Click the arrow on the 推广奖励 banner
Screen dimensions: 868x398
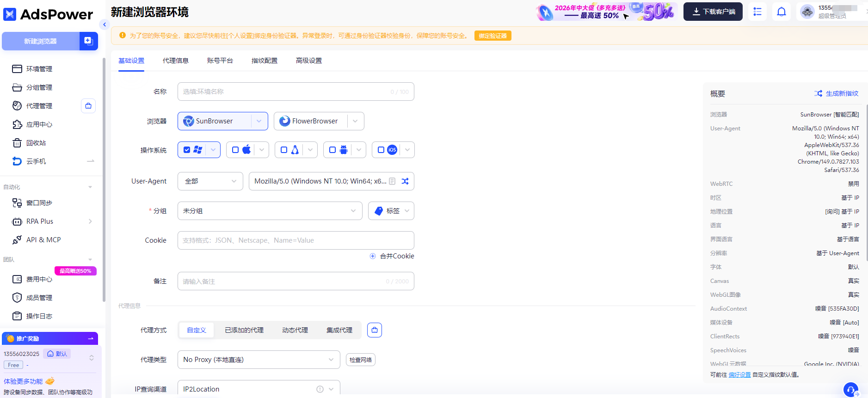[x=91, y=339]
